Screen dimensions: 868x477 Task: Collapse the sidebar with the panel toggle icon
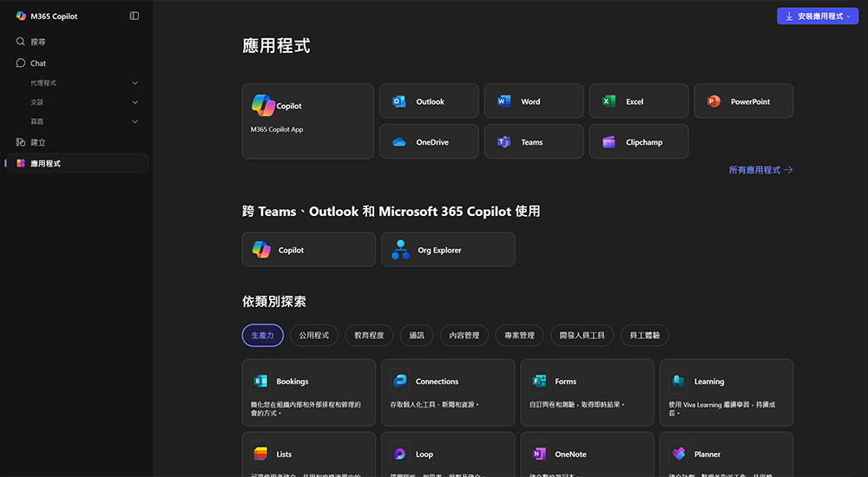134,16
